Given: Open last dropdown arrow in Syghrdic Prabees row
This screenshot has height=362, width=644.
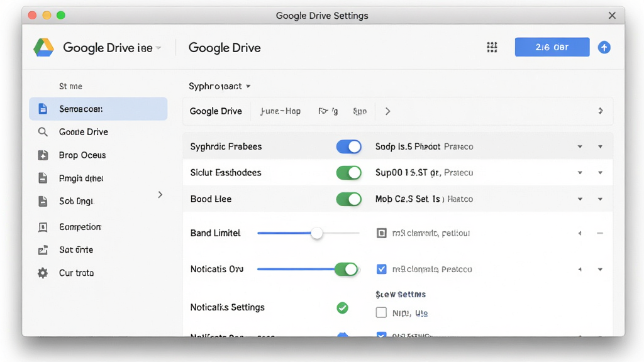Looking at the screenshot, I should (x=600, y=146).
